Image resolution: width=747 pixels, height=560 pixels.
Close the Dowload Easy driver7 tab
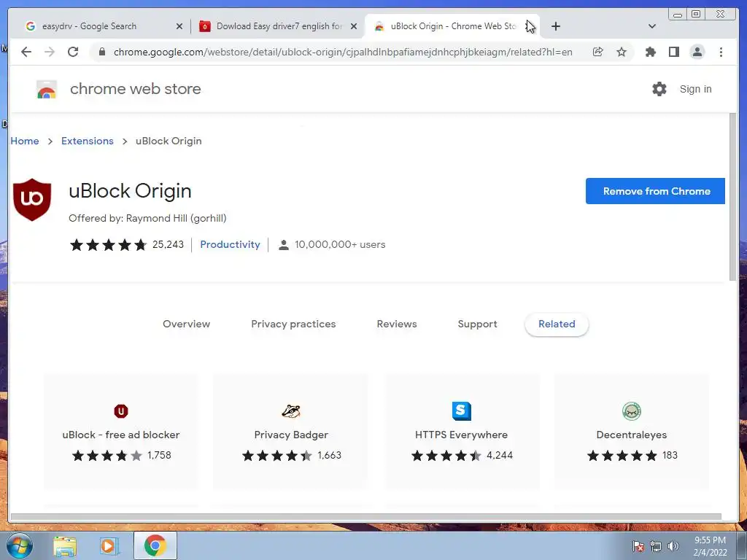354,26
